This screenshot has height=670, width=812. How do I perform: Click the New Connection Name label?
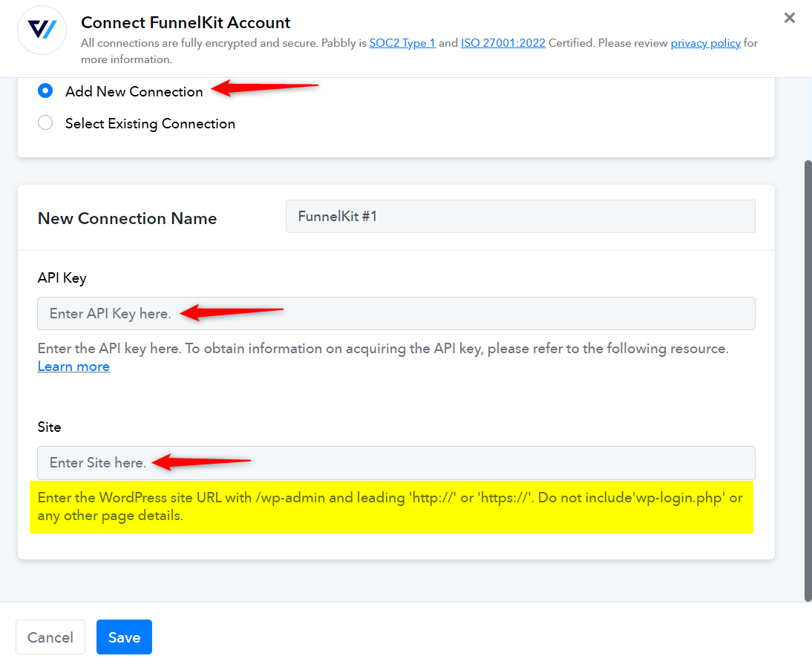(128, 218)
